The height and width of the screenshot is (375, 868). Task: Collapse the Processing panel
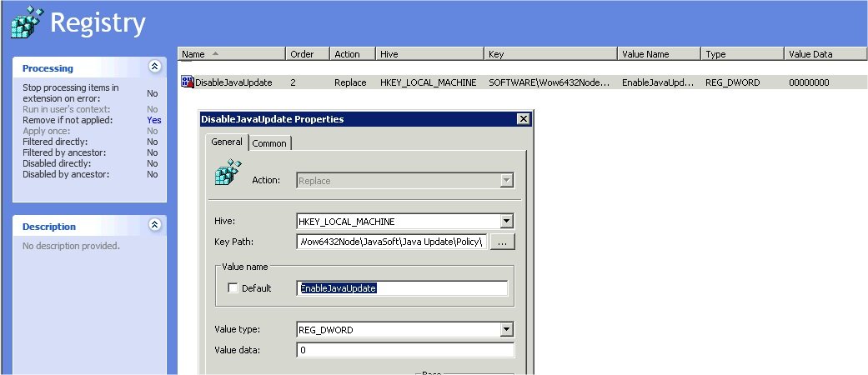click(x=153, y=67)
